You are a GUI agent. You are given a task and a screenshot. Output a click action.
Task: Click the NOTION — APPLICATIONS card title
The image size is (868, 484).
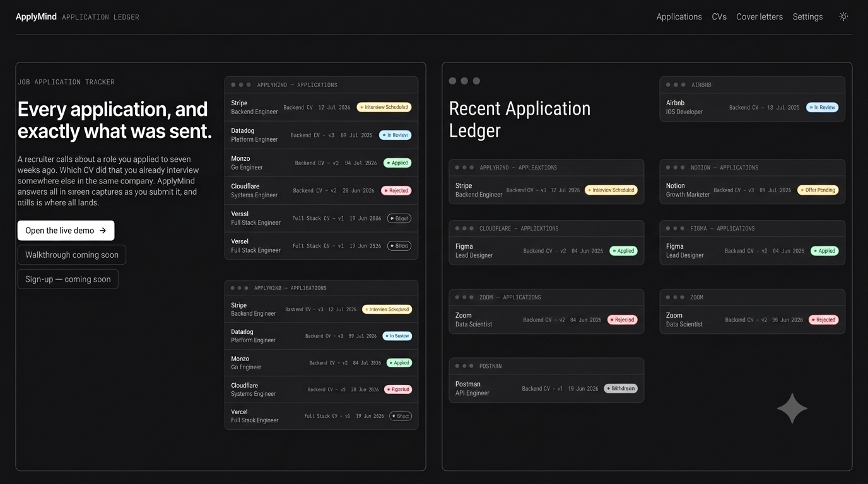click(x=724, y=168)
